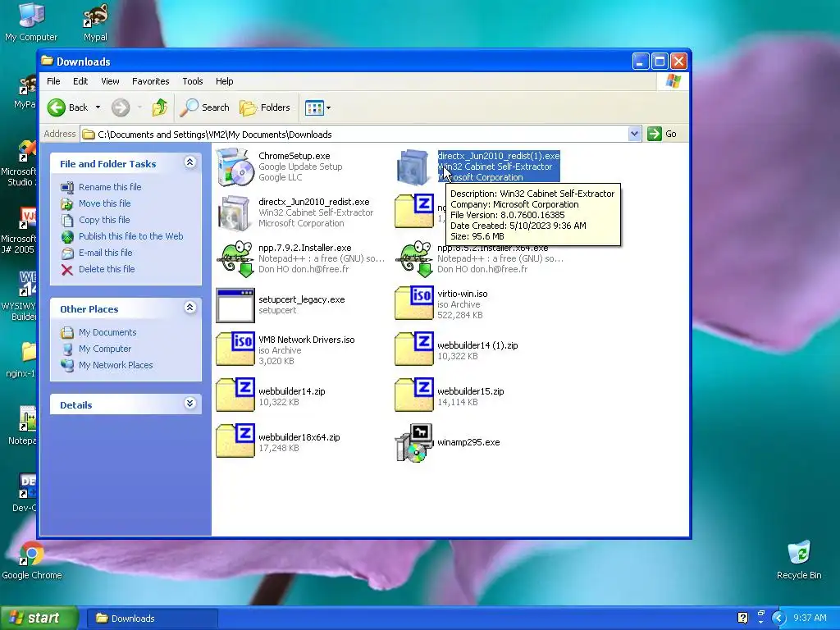The image size is (840, 630).
Task: Open the Search pane
Action: click(x=204, y=107)
